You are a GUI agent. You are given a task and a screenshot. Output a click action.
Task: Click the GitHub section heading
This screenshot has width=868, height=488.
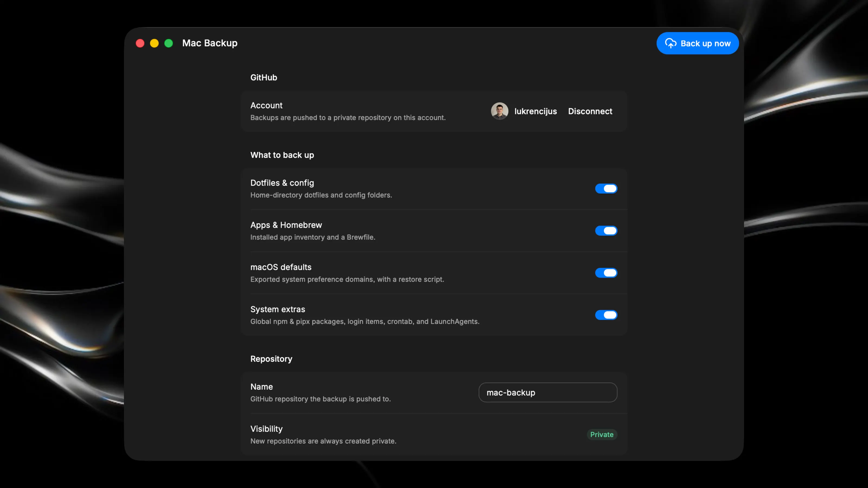[x=263, y=78]
